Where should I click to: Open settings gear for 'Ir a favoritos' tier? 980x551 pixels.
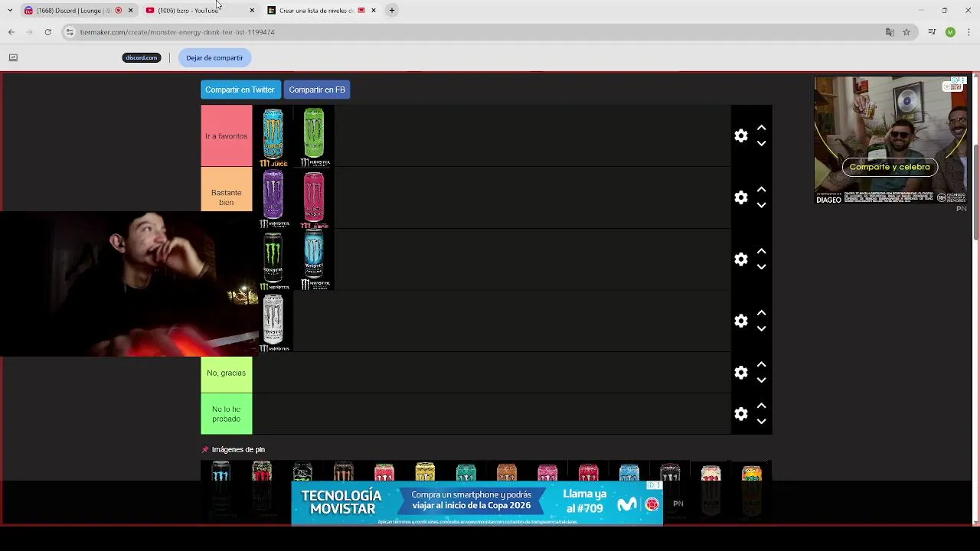[740, 135]
